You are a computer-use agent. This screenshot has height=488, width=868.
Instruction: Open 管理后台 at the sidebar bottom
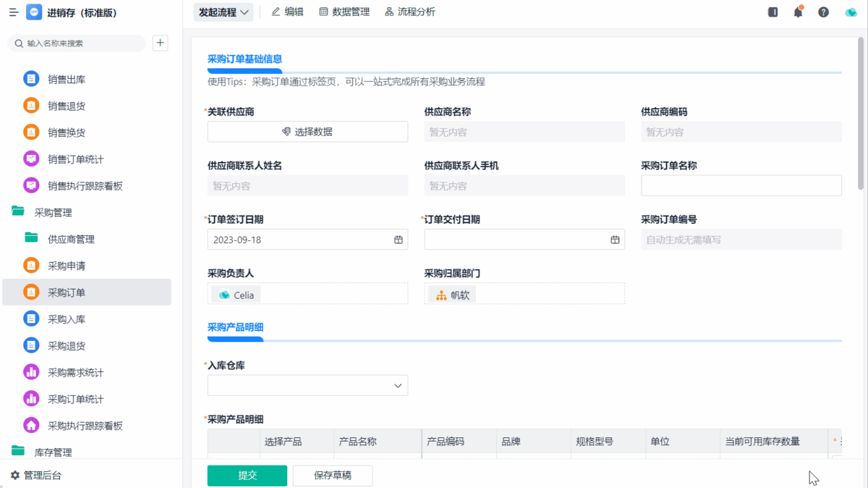(36, 476)
